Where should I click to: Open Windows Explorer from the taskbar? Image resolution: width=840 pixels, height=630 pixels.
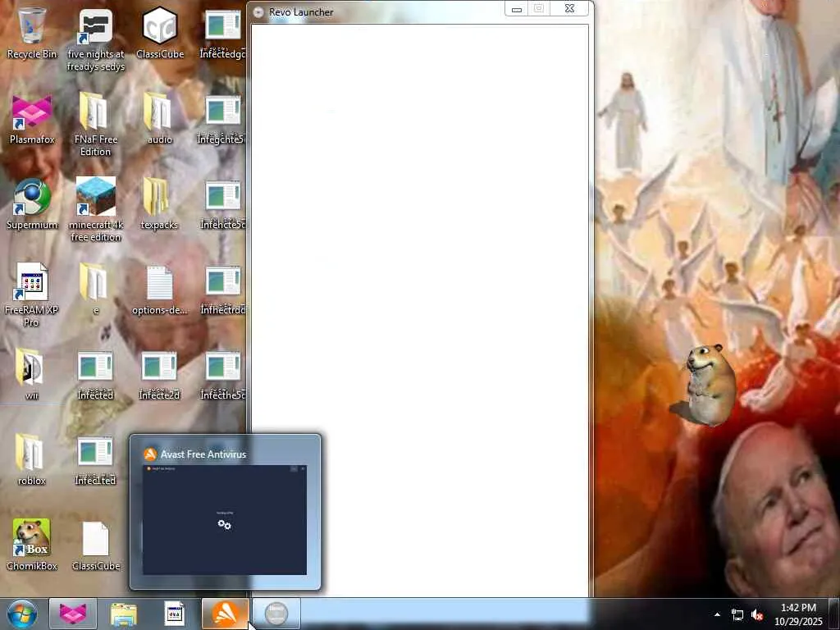(x=124, y=614)
